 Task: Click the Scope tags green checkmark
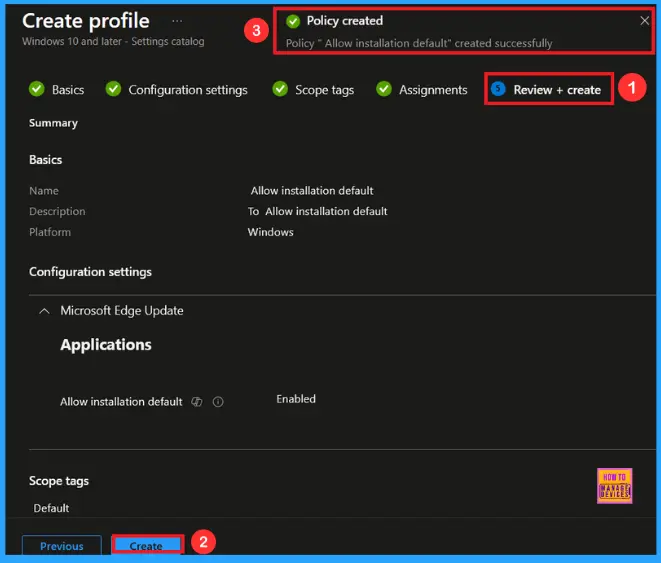pyautogui.click(x=280, y=89)
